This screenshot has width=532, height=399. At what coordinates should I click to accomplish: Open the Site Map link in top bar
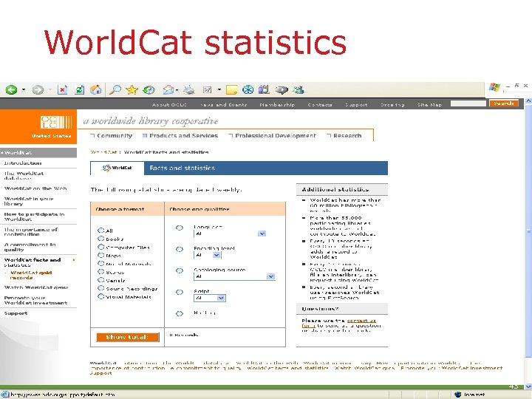tap(429, 105)
